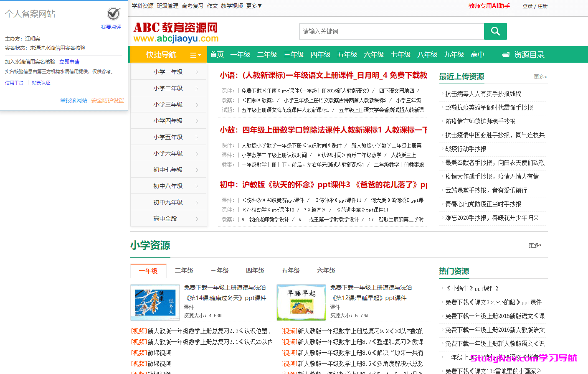Click 举报该网站 in the verification panel
Screen dimensions: 588x374
73,101
